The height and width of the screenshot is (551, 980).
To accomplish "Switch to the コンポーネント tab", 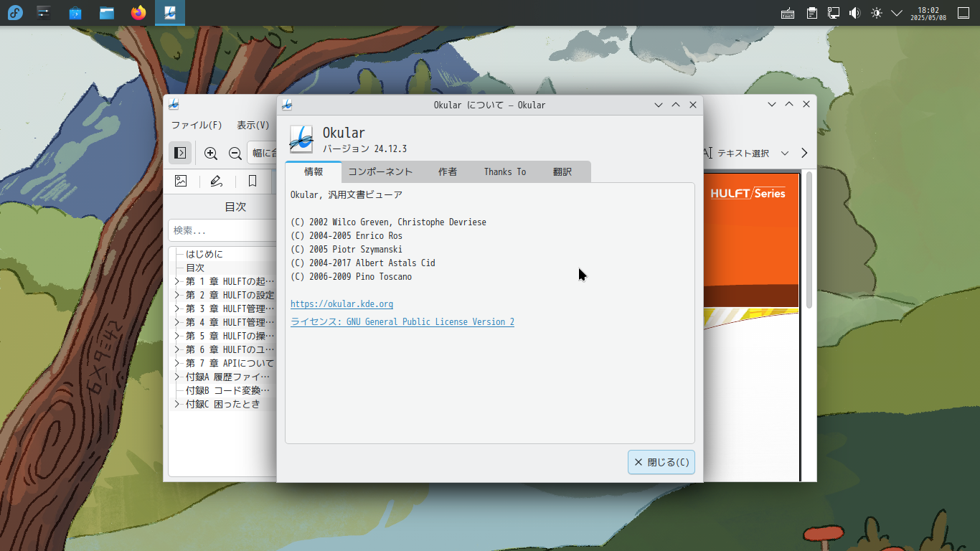I will click(x=380, y=172).
